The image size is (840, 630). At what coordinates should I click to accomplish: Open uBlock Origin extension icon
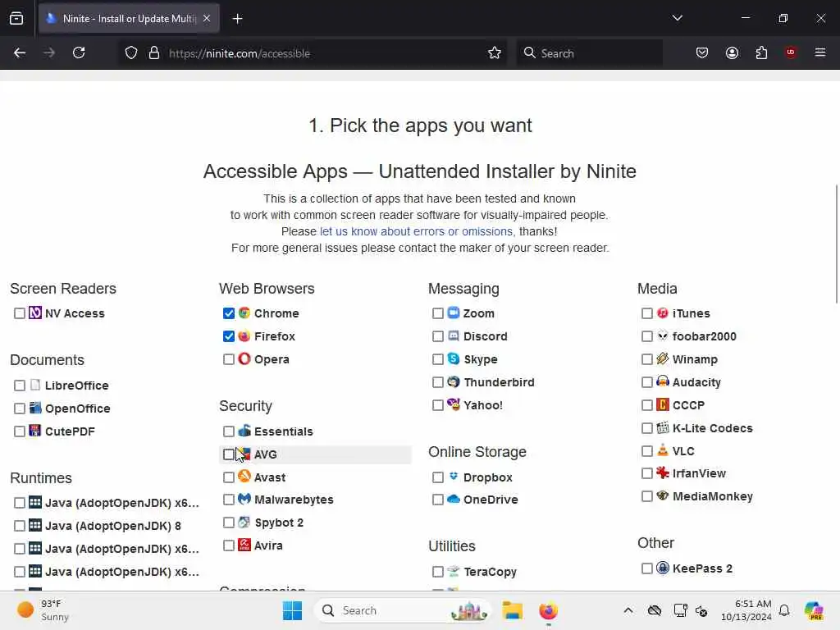791,52
